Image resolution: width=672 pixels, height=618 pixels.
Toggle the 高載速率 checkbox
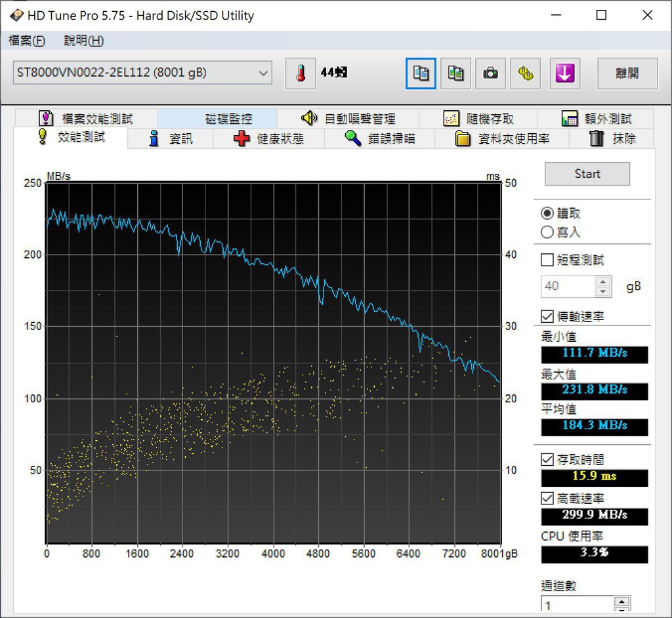[547, 498]
